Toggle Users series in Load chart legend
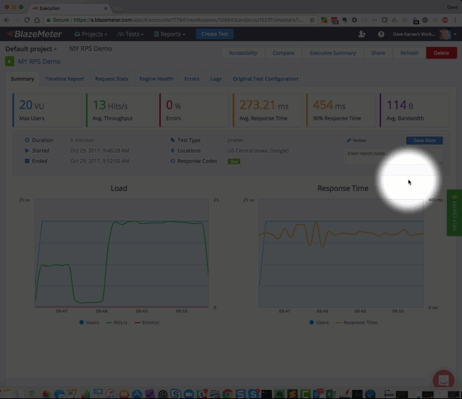 [x=89, y=322]
